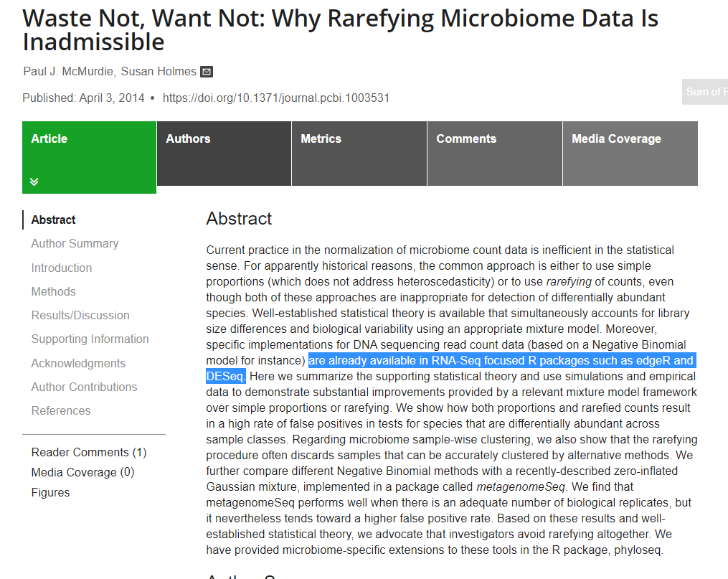Go to Introduction in sidebar
Screen dimensions: 728x579
point(62,268)
